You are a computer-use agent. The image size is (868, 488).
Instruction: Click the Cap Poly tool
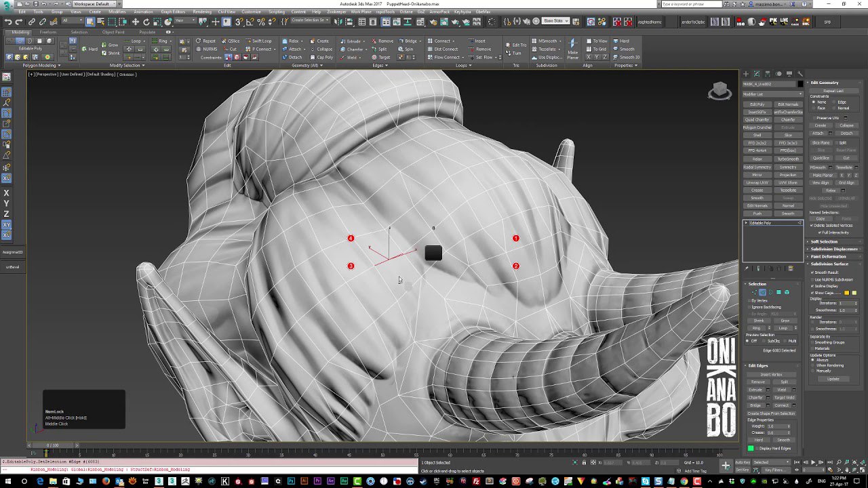pyautogui.click(x=321, y=57)
